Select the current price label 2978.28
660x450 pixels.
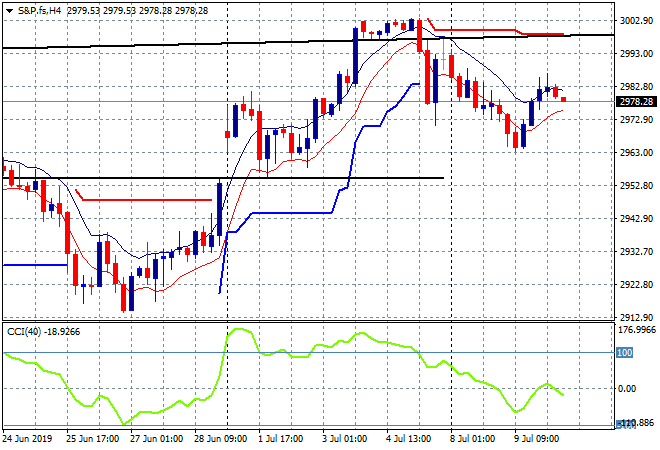pos(636,101)
